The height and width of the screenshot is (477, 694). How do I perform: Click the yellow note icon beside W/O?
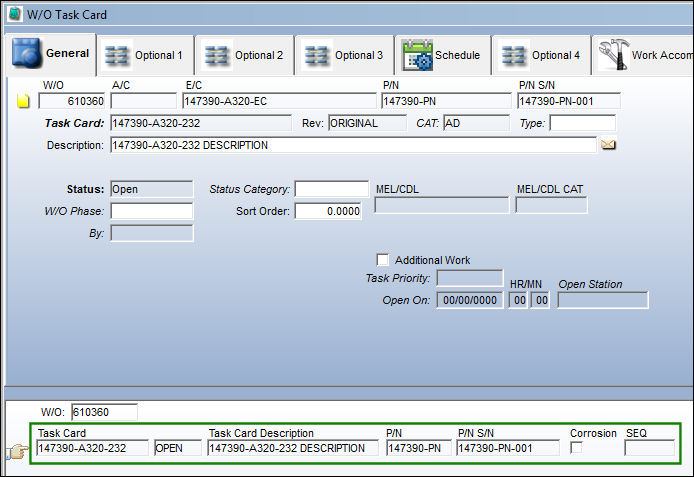point(23,101)
